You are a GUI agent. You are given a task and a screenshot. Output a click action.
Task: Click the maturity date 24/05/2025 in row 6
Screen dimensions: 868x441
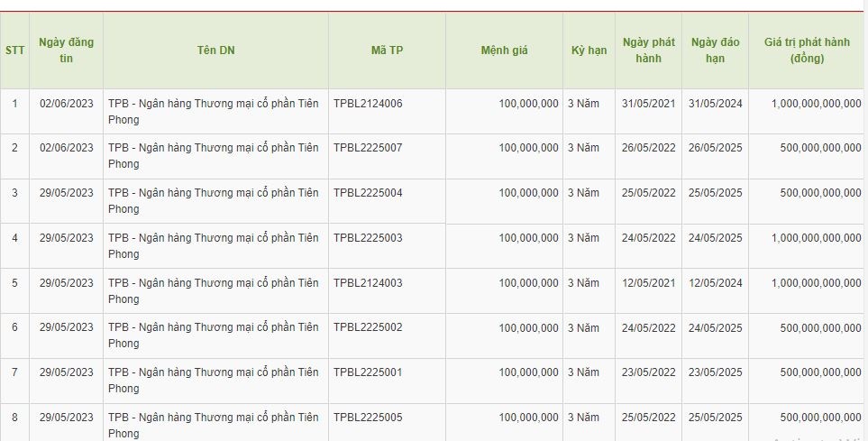coord(715,327)
